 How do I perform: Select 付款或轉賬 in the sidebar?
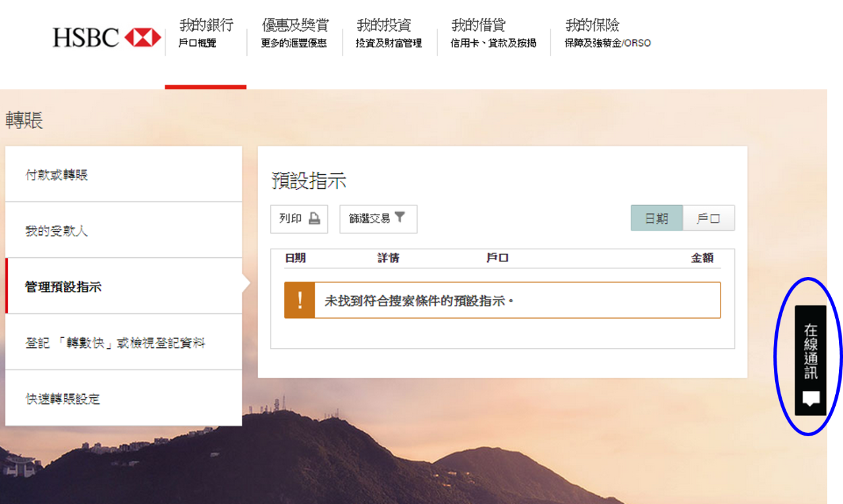pos(124,174)
